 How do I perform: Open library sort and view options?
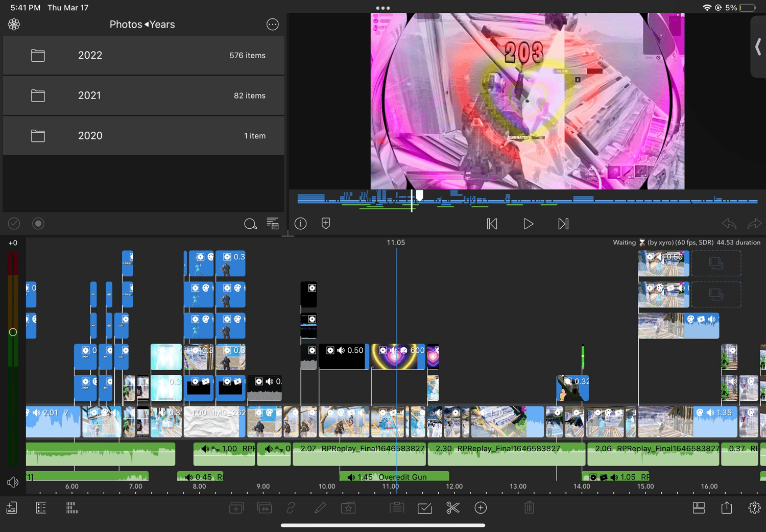point(273,224)
